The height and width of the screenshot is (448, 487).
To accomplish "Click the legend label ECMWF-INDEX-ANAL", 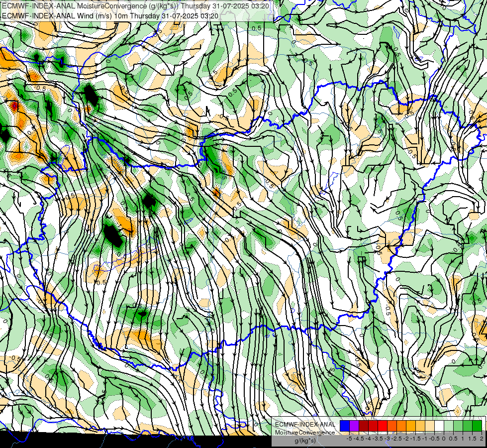I will (x=305, y=425).
